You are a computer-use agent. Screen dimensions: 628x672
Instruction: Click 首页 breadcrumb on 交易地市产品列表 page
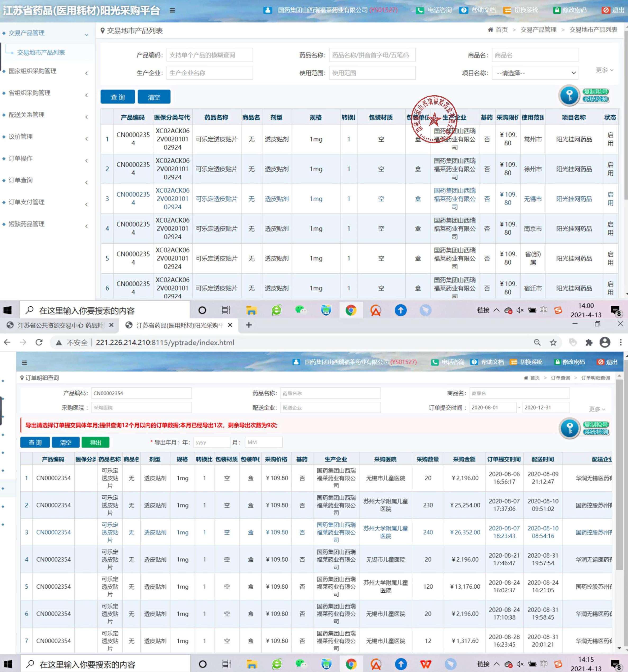click(x=498, y=30)
